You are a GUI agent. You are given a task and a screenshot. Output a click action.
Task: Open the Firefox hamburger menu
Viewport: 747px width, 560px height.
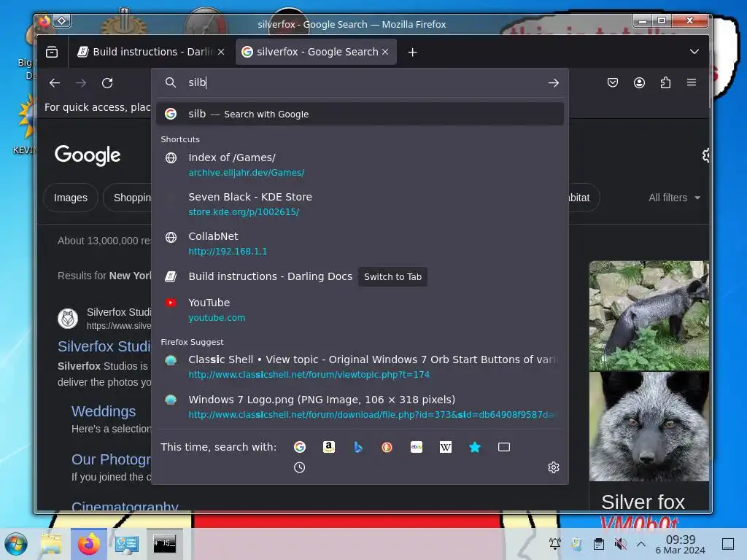(x=692, y=83)
